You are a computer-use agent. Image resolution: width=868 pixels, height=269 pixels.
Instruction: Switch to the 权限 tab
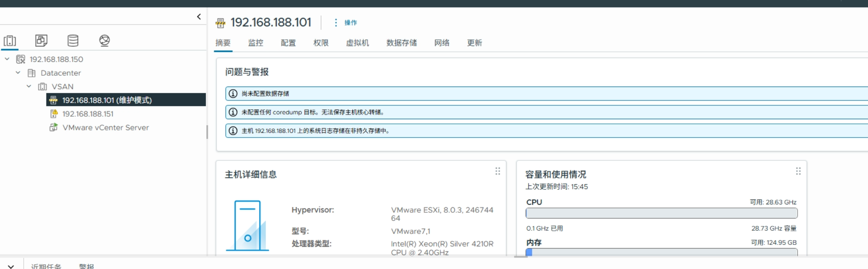321,43
